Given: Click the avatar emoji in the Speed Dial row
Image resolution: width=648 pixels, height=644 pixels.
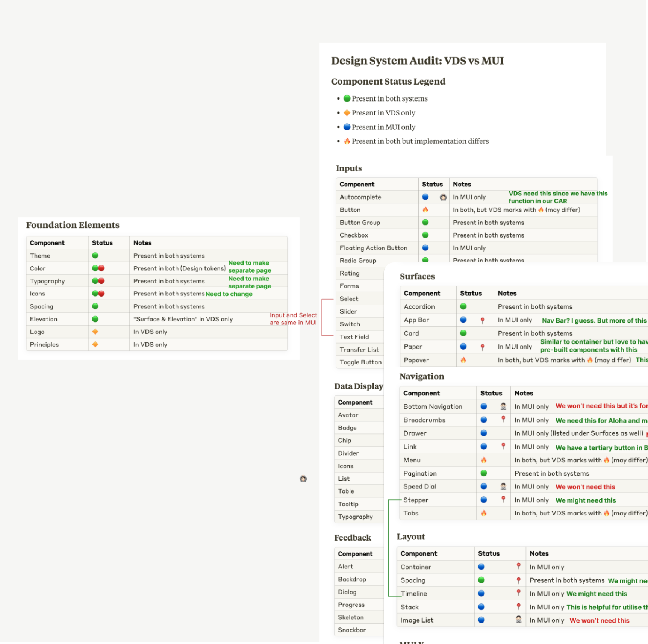Looking at the screenshot, I should click(x=503, y=486).
